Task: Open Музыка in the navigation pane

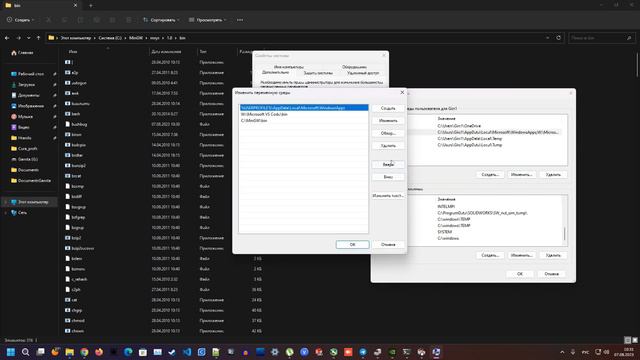Action: click(25, 116)
